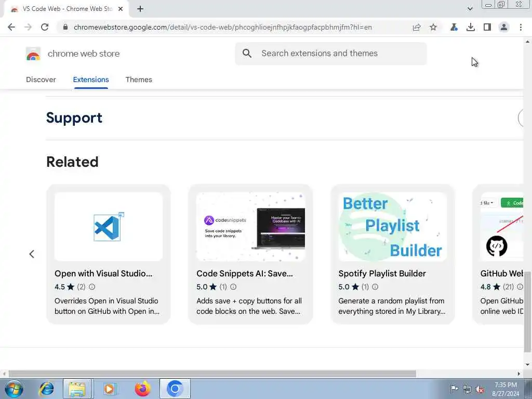
Task: Click the Action Center flag tray icon
Action: click(x=454, y=389)
